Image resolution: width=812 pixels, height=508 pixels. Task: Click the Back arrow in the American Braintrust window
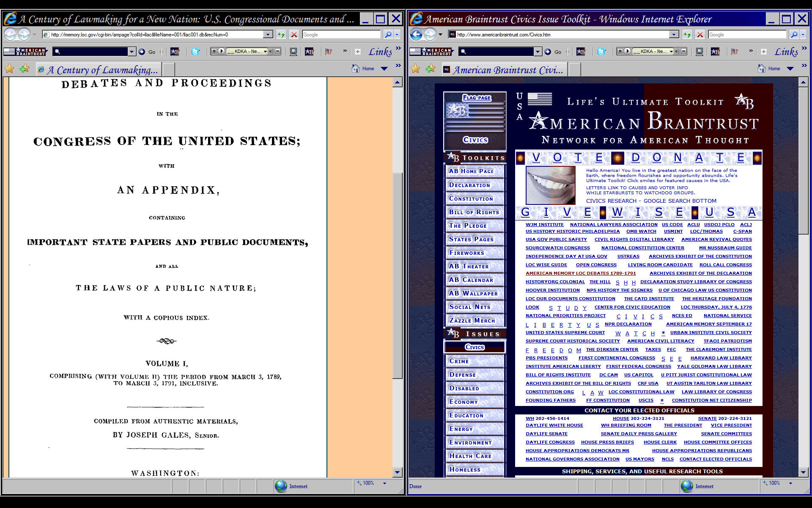417,34
